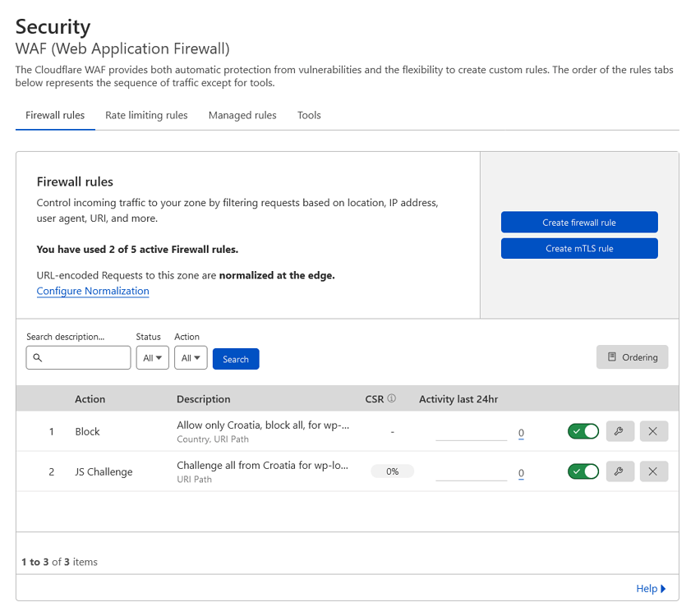The width and height of the screenshot is (700, 616).
Task: Open rule Ordering
Action: [x=632, y=357]
